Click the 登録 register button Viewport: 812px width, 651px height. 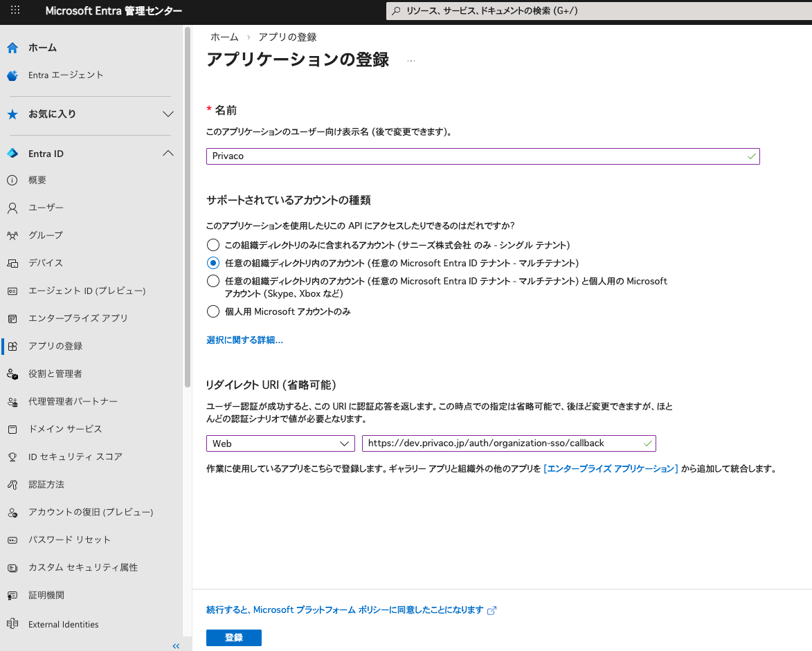pos(233,638)
